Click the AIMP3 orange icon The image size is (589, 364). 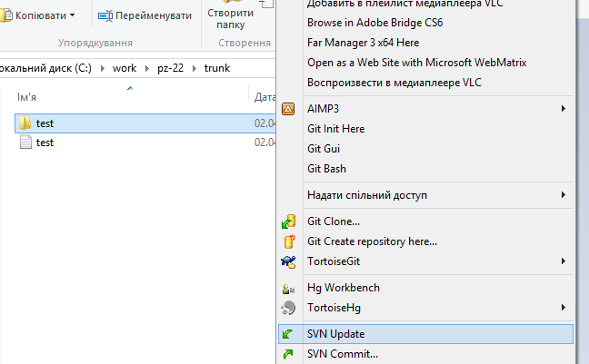pos(288,109)
